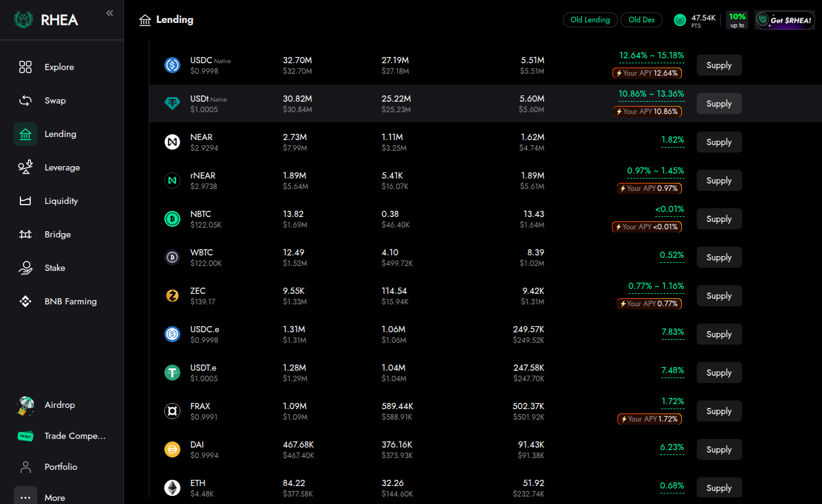Click the 7.83% APY for USDC.e
The image size is (822, 504).
(673, 332)
